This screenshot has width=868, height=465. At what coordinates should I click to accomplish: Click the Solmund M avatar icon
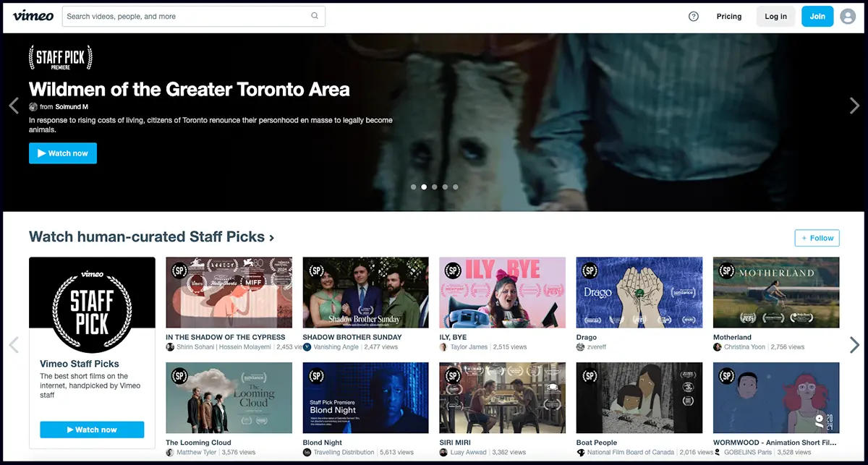click(x=33, y=107)
